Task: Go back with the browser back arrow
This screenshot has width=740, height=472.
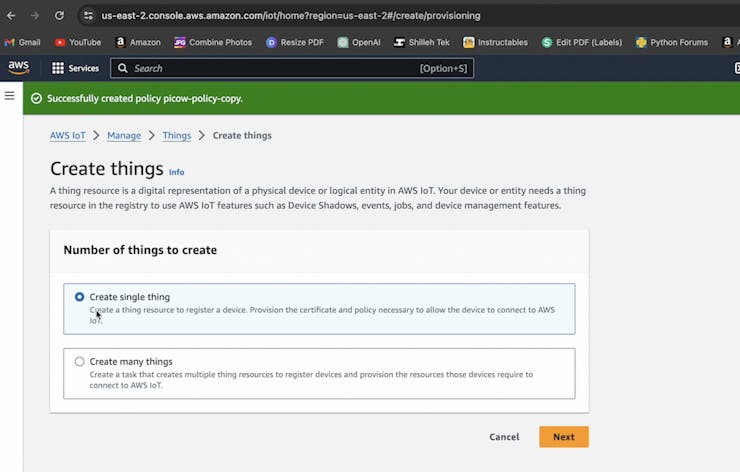Action: click(x=11, y=16)
